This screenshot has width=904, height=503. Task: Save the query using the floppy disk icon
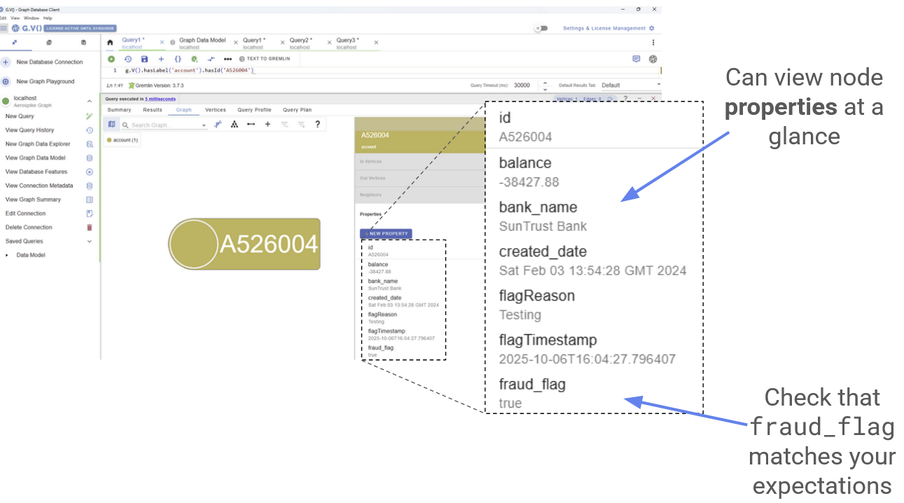[x=145, y=59]
